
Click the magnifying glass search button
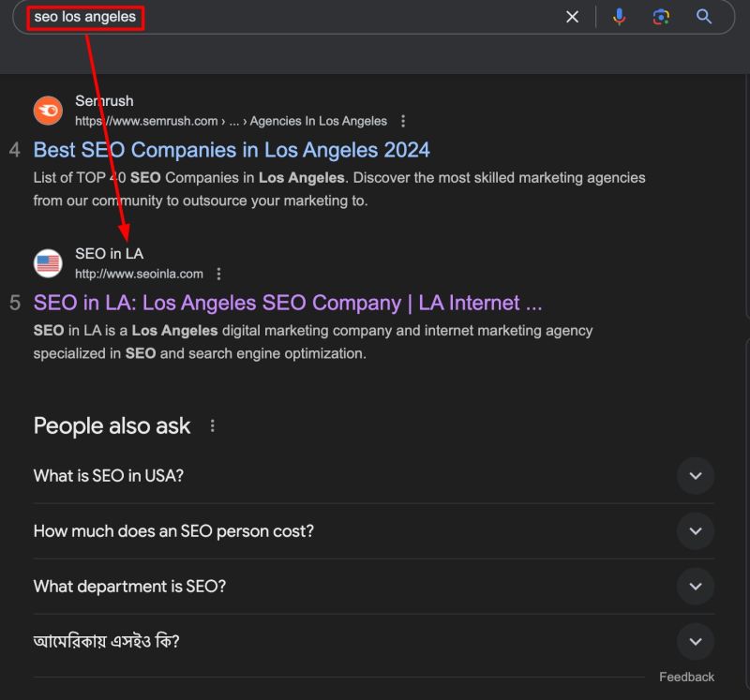[x=704, y=17]
